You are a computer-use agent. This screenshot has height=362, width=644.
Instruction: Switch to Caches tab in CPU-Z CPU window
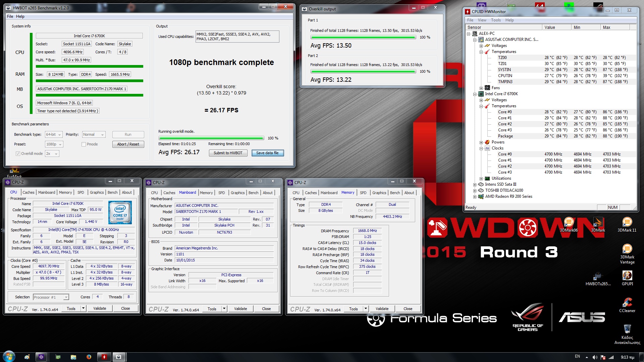[x=28, y=192]
